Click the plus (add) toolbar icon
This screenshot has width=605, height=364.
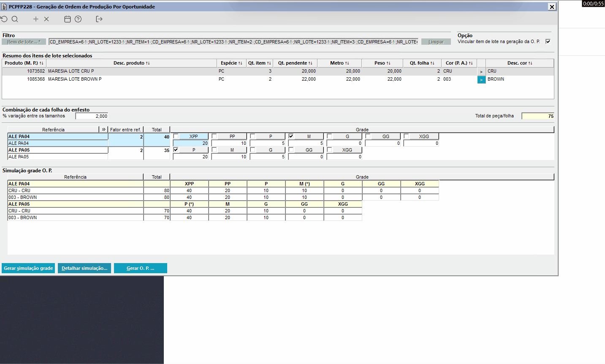tap(36, 19)
